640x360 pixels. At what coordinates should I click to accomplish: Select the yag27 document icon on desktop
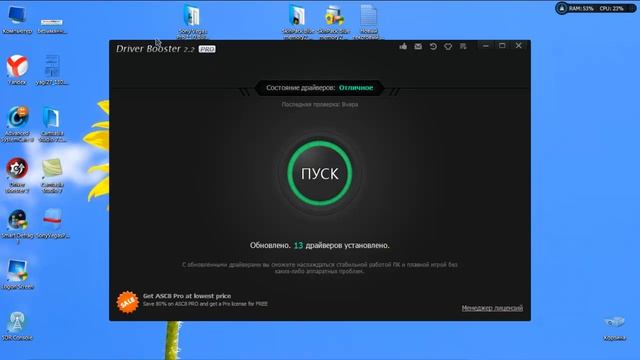pos(52,70)
